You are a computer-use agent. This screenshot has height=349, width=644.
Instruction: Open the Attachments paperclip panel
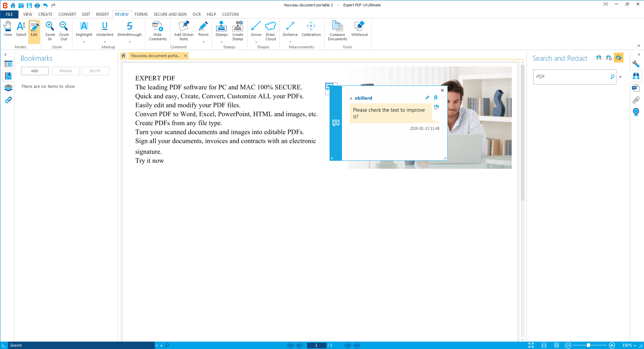click(x=636, y=100)
